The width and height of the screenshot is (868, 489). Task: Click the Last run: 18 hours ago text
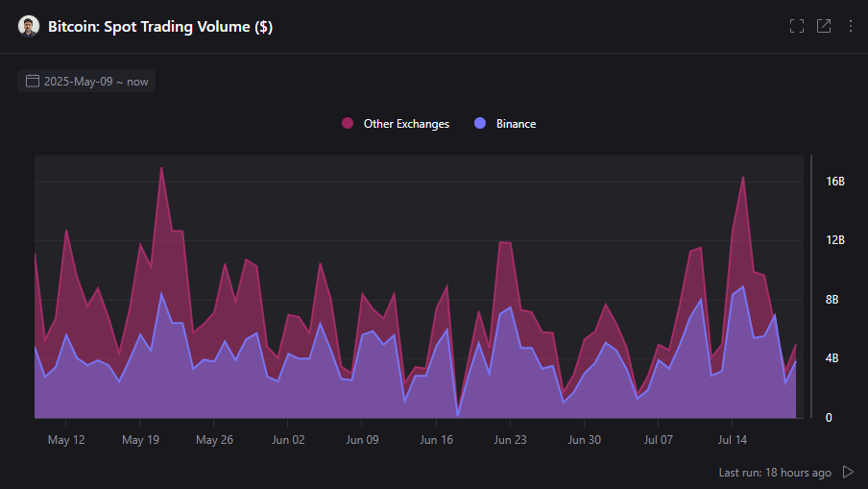[775, 473]
